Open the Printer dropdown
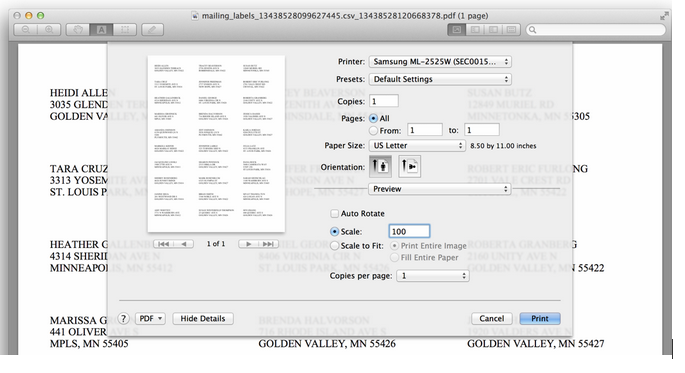Viewport: 685px width, 373px height. click(x=440, y=62)
